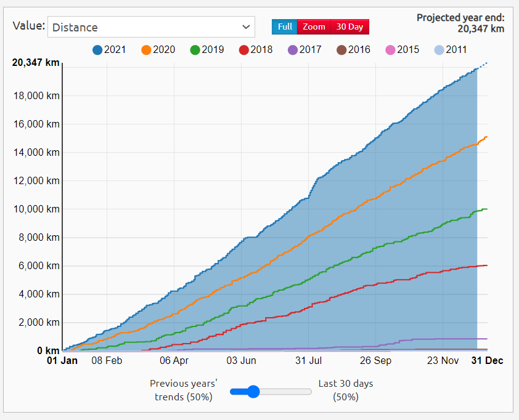Image resolution: width=519 pixels, height=420 pixels.
Task: Click the 31 Dec axis label
Action: click(x=487, y=361)
